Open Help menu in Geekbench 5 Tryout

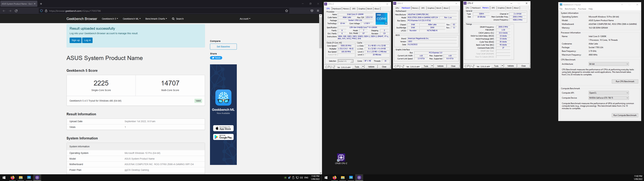pos(591,9)
